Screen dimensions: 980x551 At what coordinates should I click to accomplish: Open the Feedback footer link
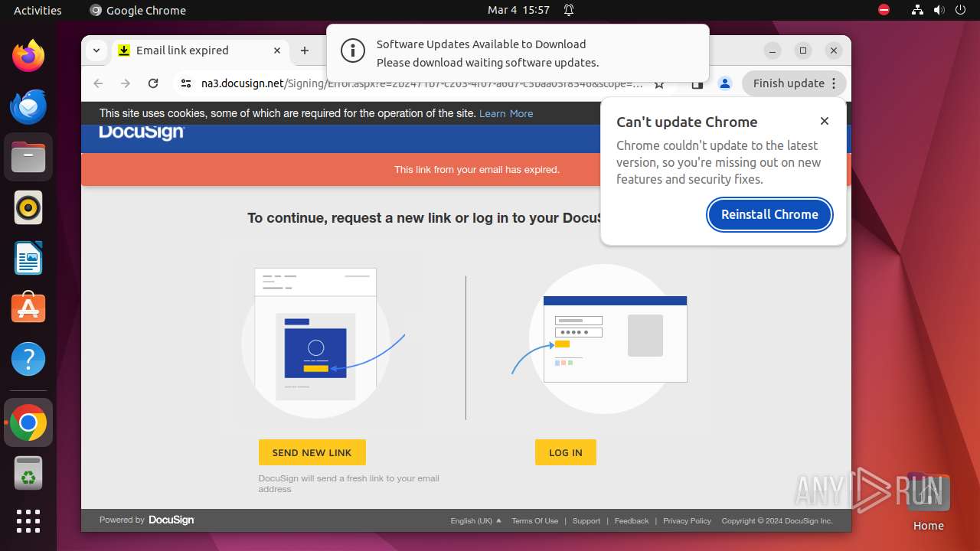point(632,520)
